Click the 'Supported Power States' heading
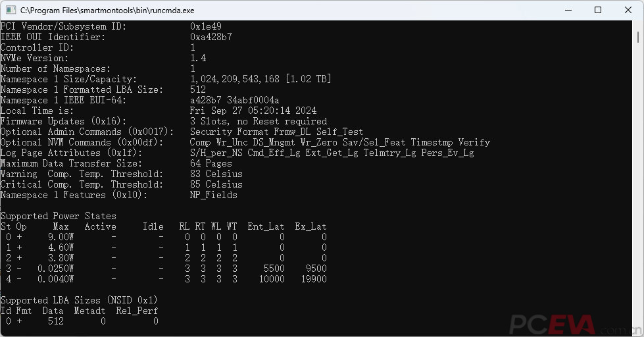 tap(58, 216)
